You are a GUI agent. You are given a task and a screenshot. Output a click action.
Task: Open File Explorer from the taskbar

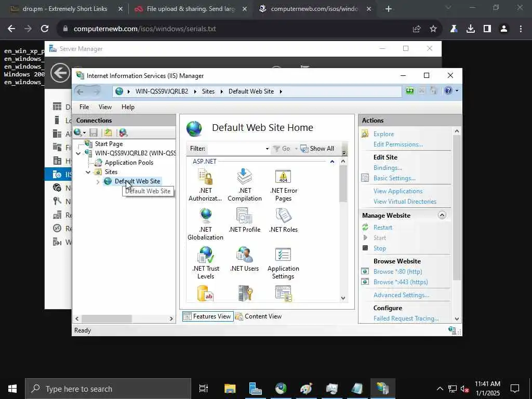tap(230, 389)
